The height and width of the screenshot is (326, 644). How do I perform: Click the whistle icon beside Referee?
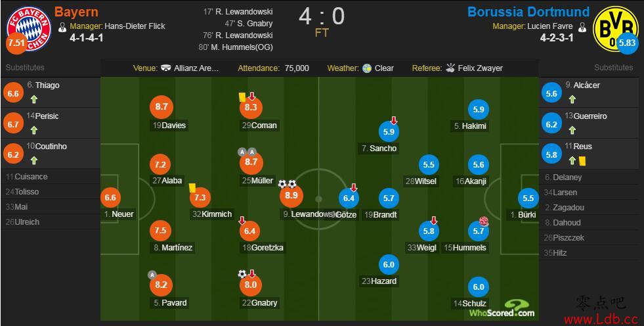point(451,68)
